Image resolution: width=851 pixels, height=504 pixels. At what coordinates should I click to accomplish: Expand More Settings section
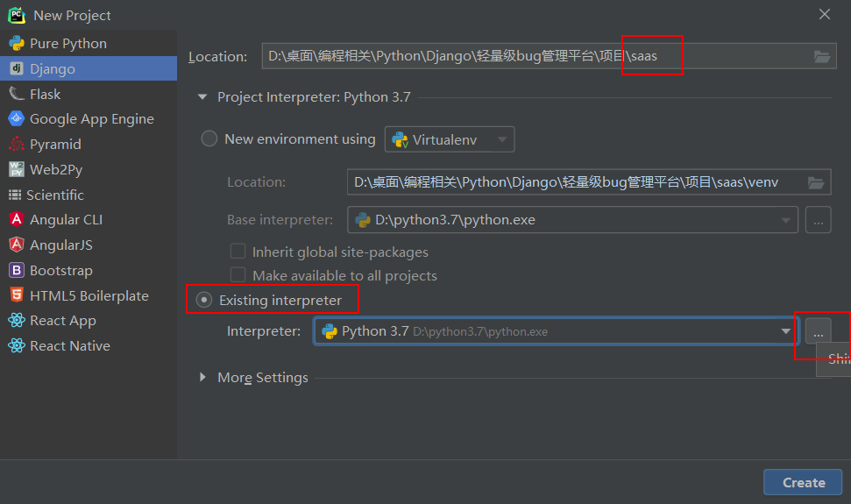click(x=202, y=377)
